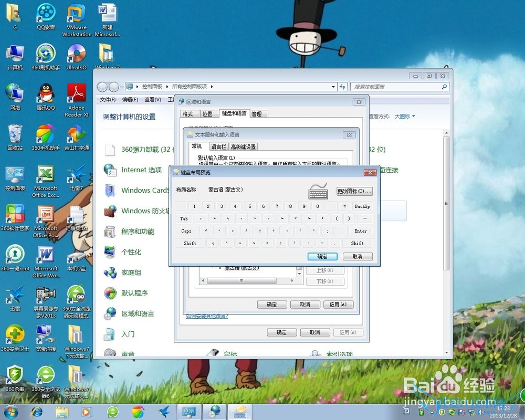The width and height of the screenshot is (525, 420).
Task: Open the 宽带连接 desktop shortcut
Action: [x=46, y=338]
